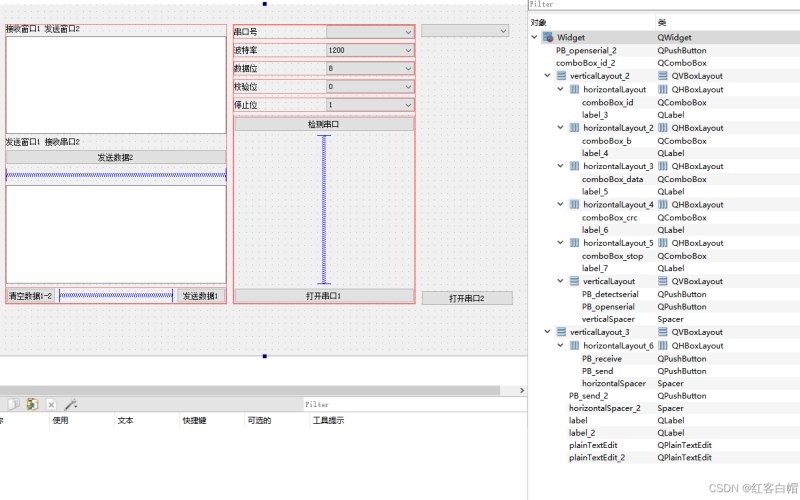Click the 发送数据1 button
800x500 pixels.
pos(201,296)
